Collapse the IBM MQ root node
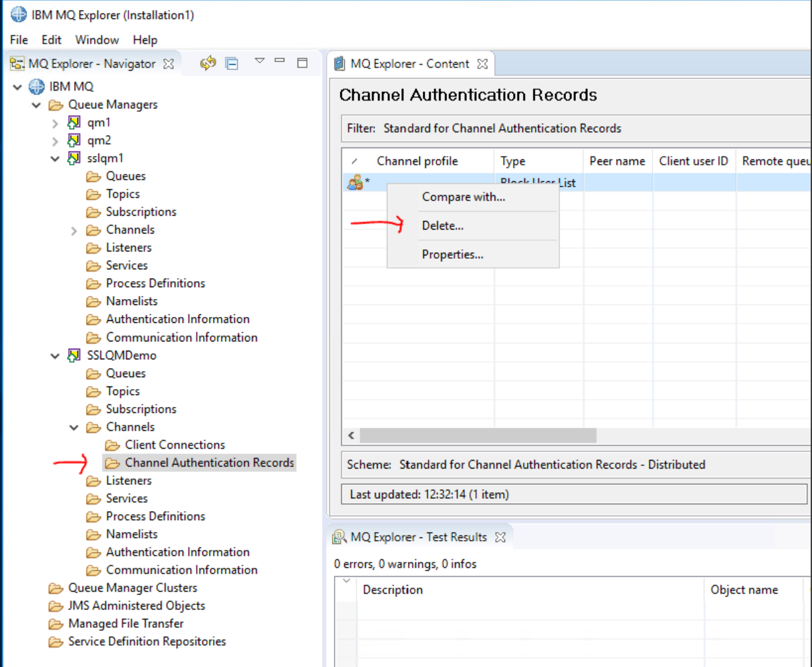This screenshot has width=812, height=667. [x=17, y=87]
